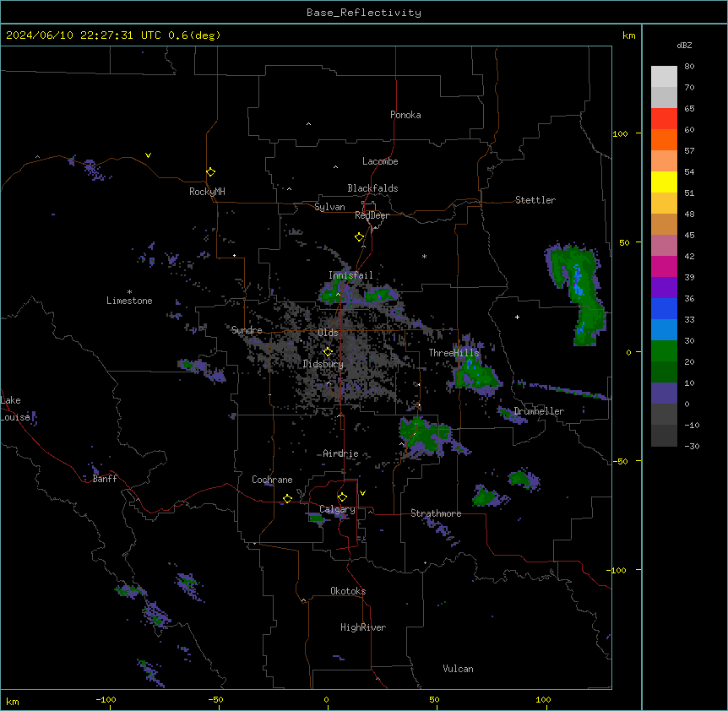Click the HighRiver label

coord(363,627)
